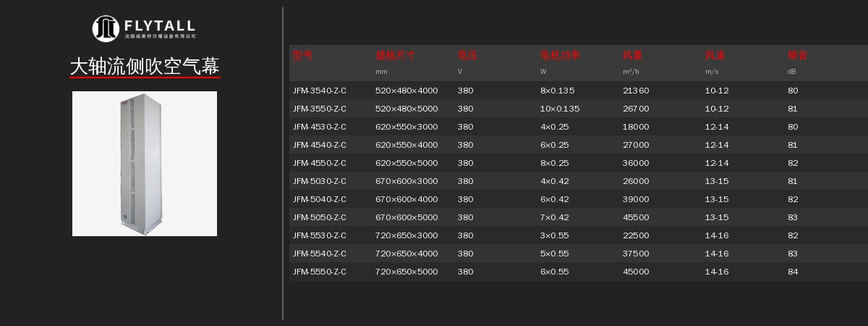Select model JFM-3540-Z-C in the table
This screenshot has height=326, width=868.
pyautogui.click(x=320, y=91)
